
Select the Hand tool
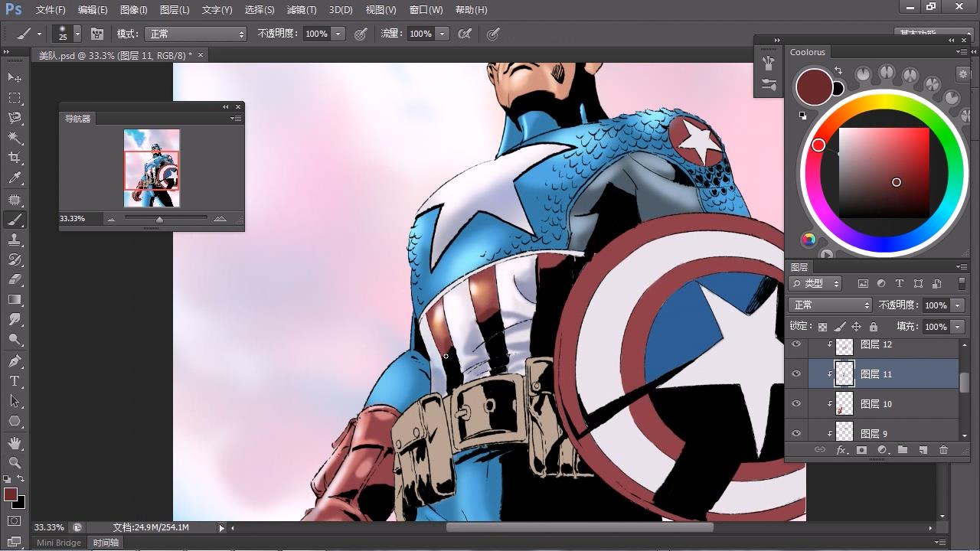(x=15, y=443)
